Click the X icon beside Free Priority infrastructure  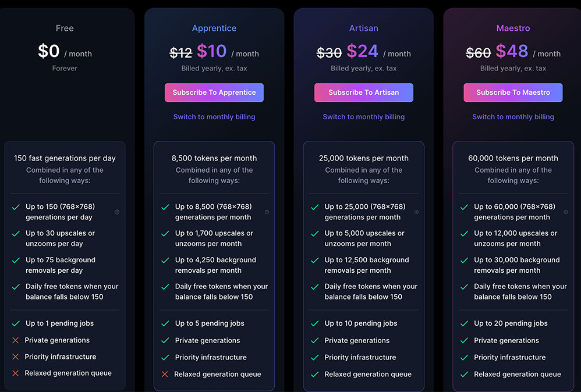pos(16,357)
